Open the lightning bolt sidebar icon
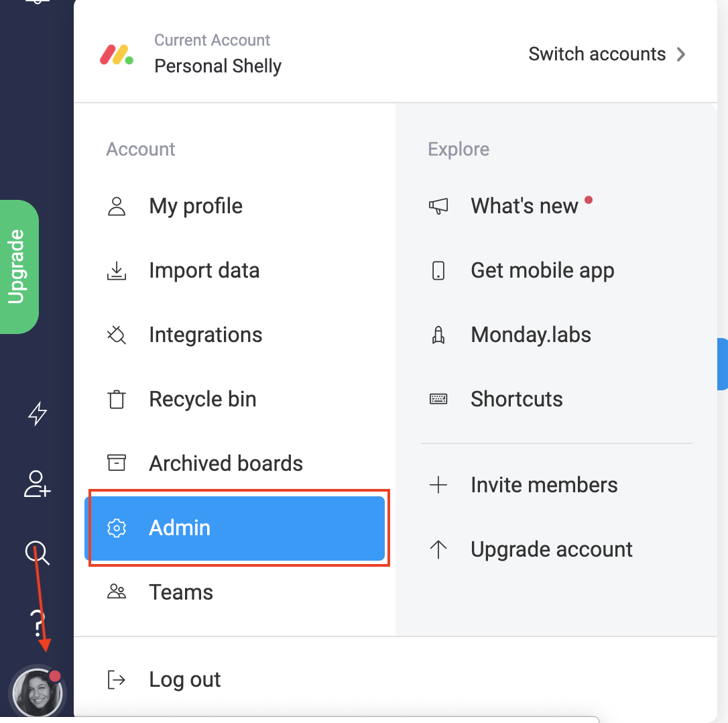This screenshot has height=723, width=728. pos(37,414)
